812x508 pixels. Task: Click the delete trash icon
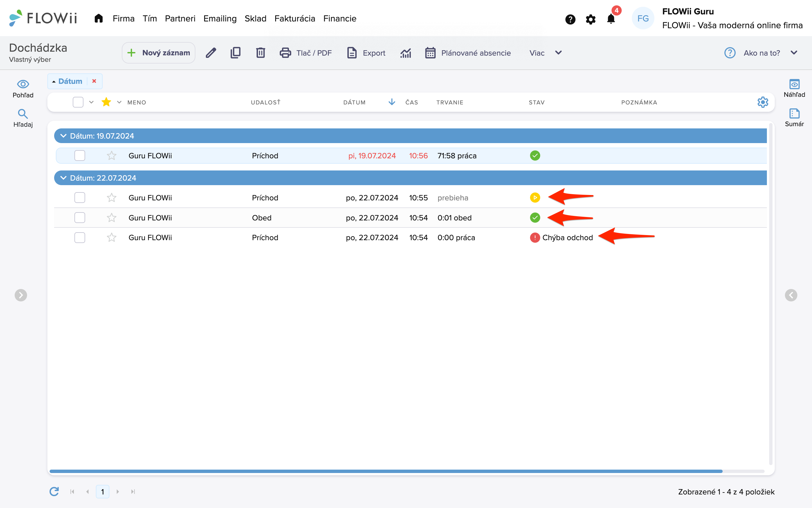pyautogui.click(x=261, y=53)
